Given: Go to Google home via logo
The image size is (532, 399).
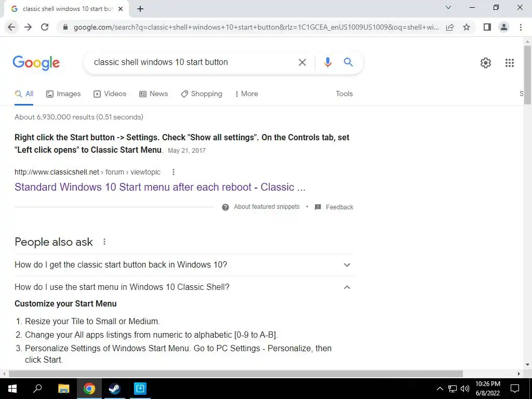Looking at the screenshot, I should click(36, 63).
